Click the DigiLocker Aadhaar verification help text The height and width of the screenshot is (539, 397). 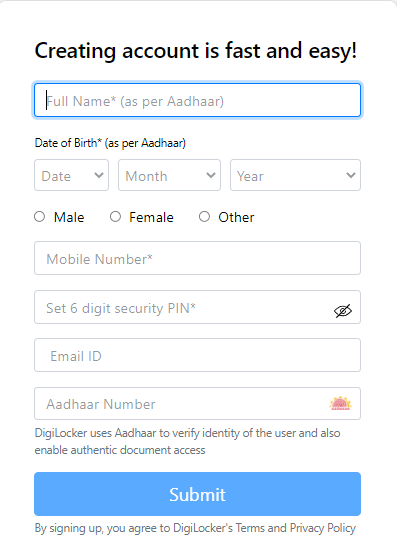click(187, 441)
